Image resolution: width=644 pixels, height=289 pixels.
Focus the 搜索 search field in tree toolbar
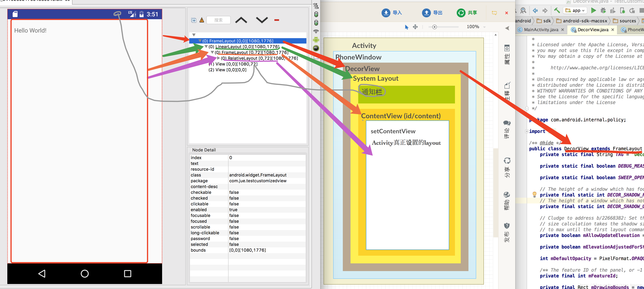point(219,20)
